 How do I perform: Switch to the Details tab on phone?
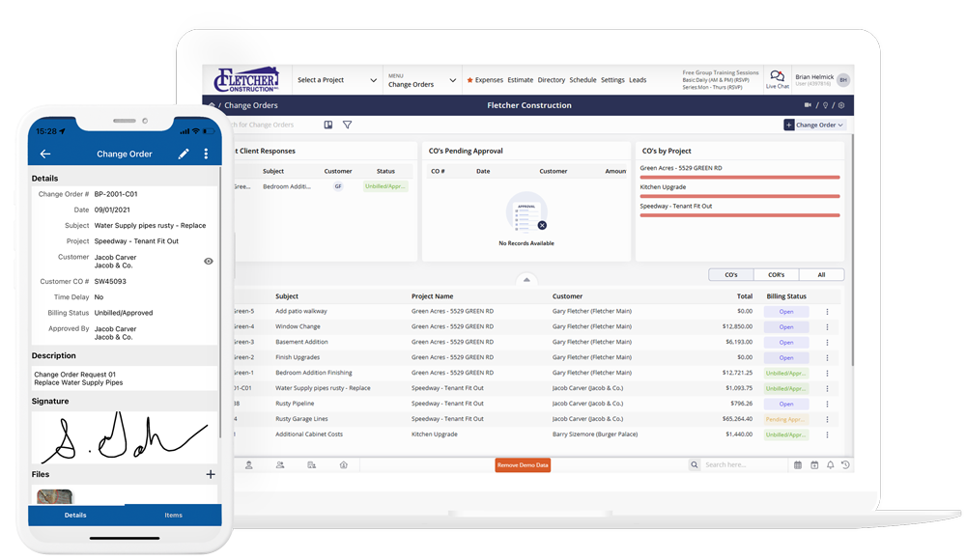tap(75, 515)
